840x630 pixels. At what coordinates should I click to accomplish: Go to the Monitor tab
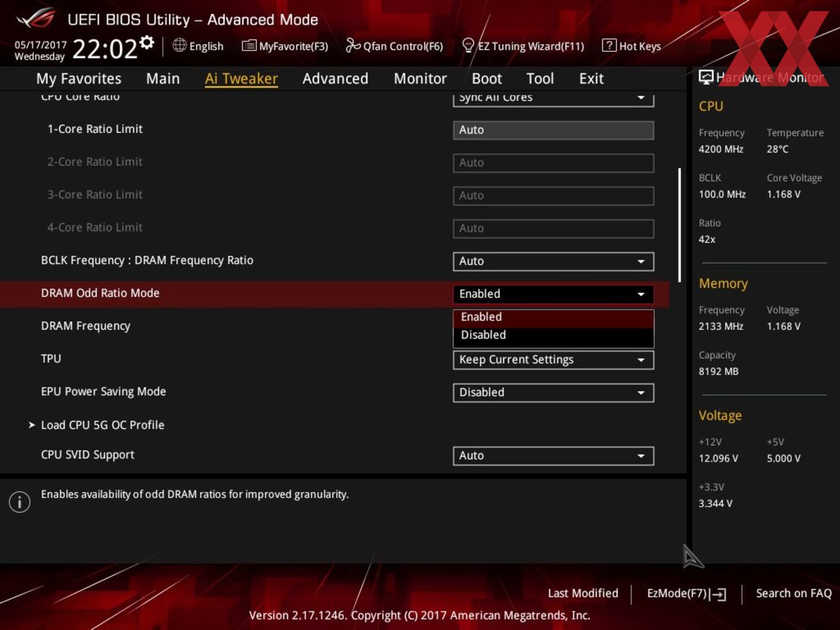coord(420,78)
